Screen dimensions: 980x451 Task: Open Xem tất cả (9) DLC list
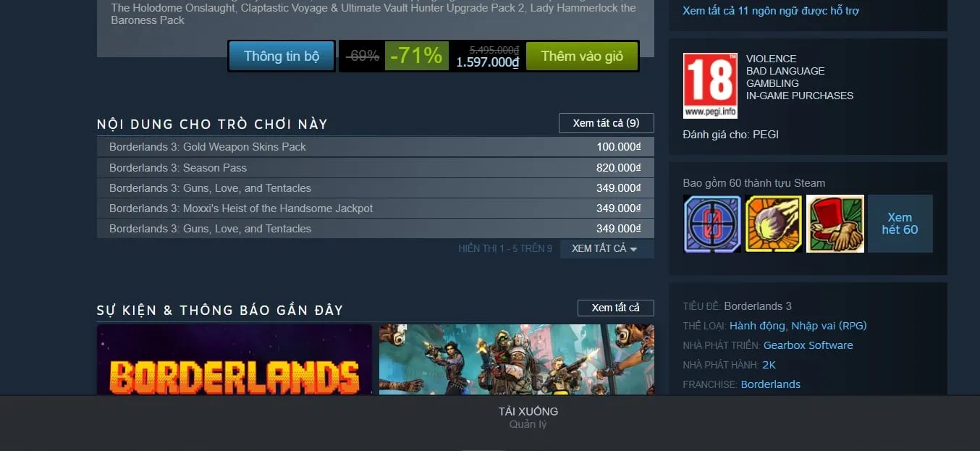click(606, 123)
